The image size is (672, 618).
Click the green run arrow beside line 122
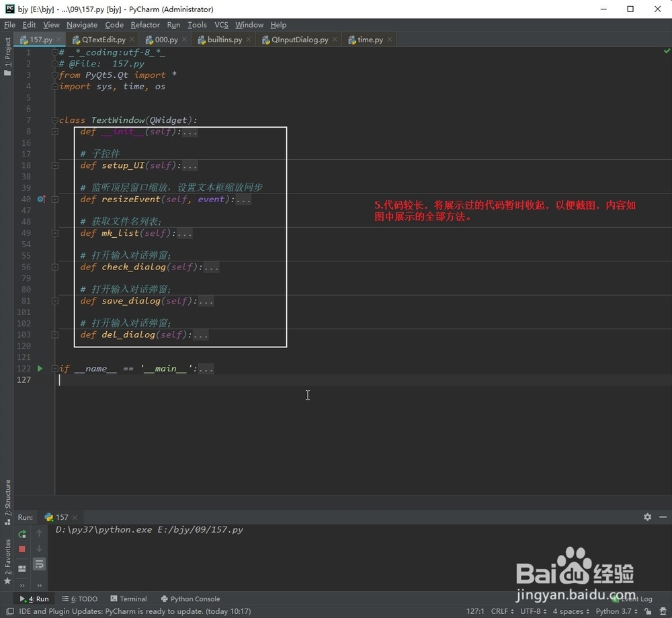(40, 368)
